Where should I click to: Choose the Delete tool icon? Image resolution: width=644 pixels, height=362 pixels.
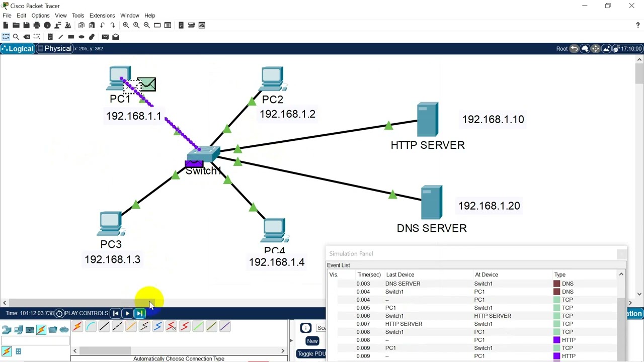point(26,37)
